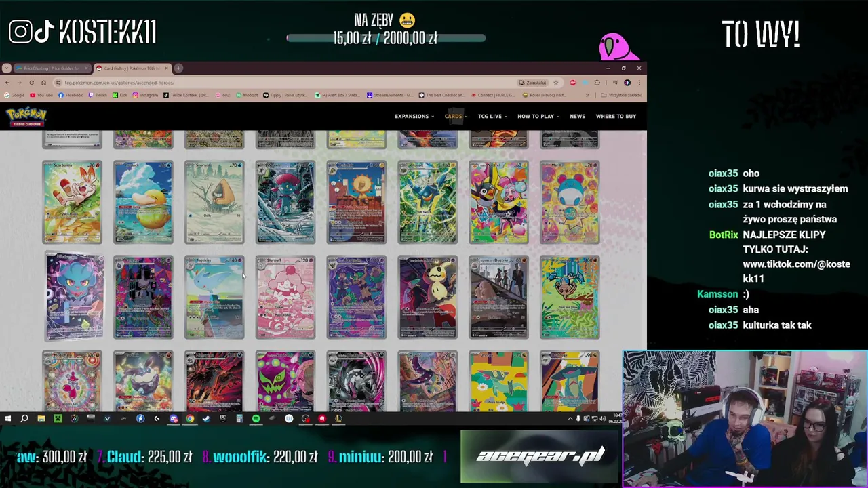Click the browser back arrow
Screen dimensions: 868x488
tap(7, 83)
